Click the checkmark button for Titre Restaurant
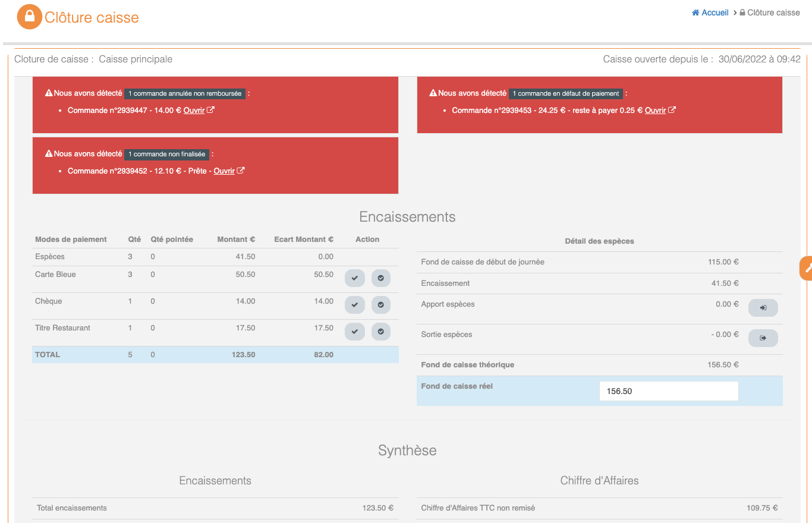 [354, 332]
